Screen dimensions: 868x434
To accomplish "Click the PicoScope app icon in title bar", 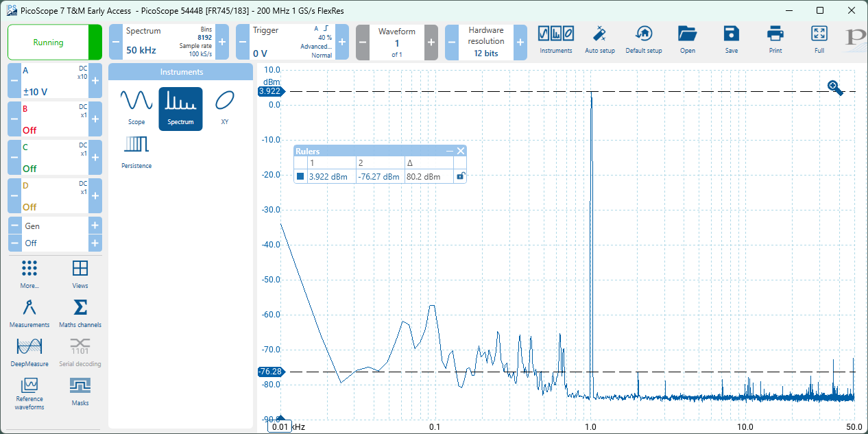I will [x=11, y=10].
